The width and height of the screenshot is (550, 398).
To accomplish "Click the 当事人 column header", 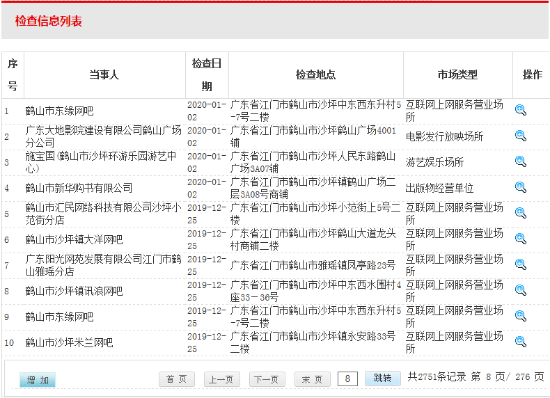I will click(x=105, y=75).
